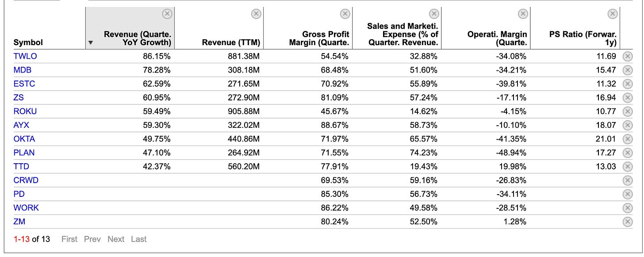Delete the TWLO row
644x257 pixels.
click(627, 56)
